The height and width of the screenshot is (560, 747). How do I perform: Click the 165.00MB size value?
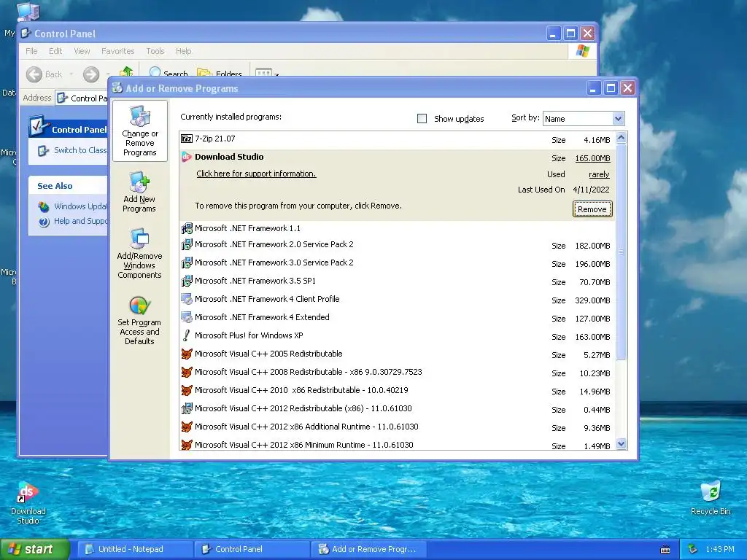[x=592, y=158]
